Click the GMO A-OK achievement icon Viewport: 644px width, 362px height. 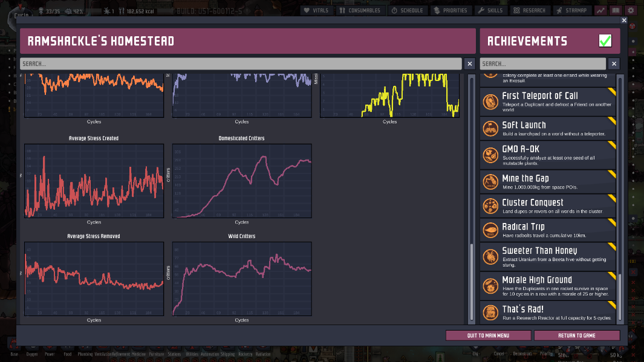click(x=491, y=154)
